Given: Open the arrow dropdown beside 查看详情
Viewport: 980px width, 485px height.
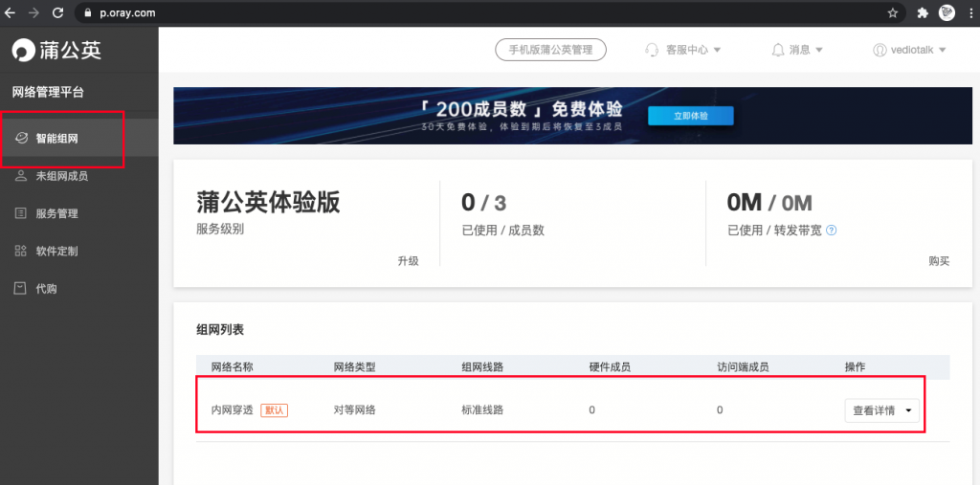Looking at the screenshot, I should pyautogui.click(x=908, y=410).
